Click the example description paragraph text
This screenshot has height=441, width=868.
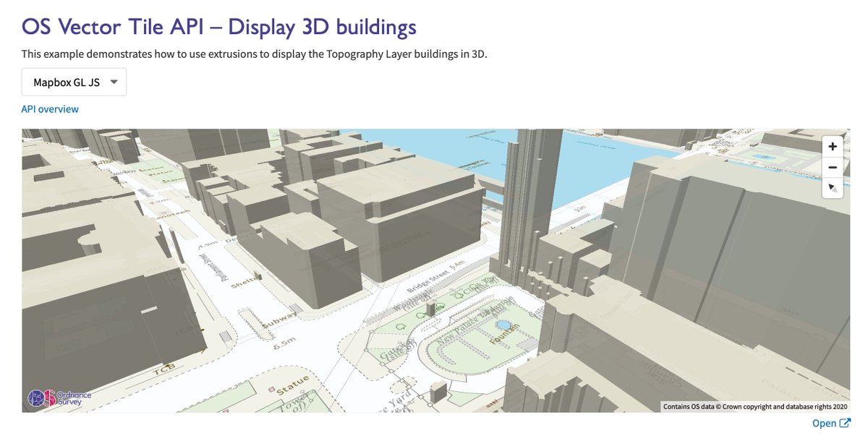(255, 54)
